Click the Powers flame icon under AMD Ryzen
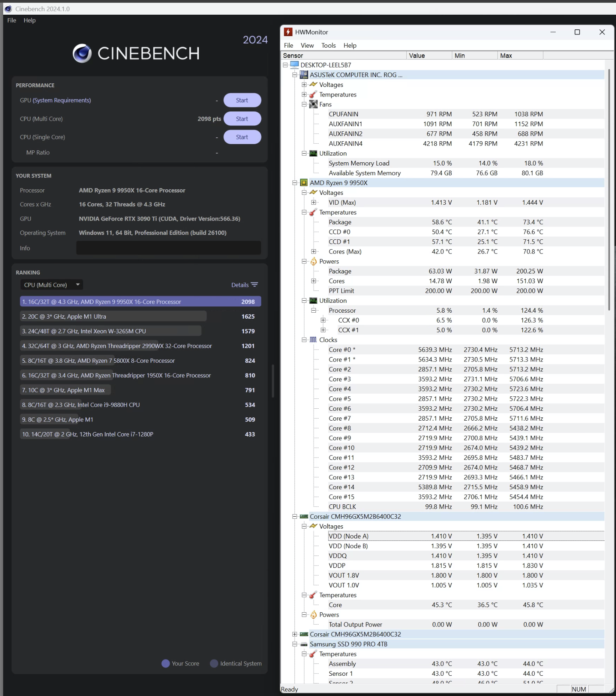Screen dimensions: 616x696 click(313, 261)
